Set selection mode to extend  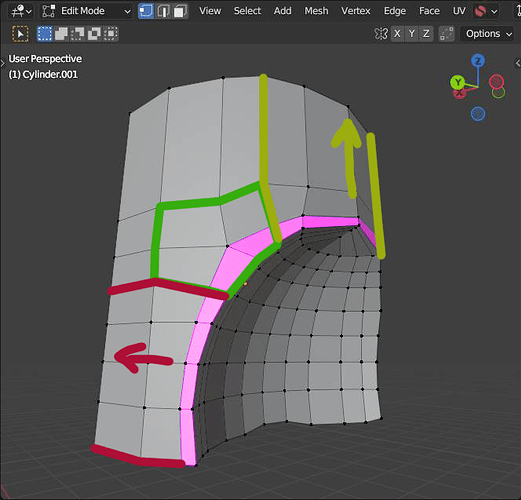point(61,34)
